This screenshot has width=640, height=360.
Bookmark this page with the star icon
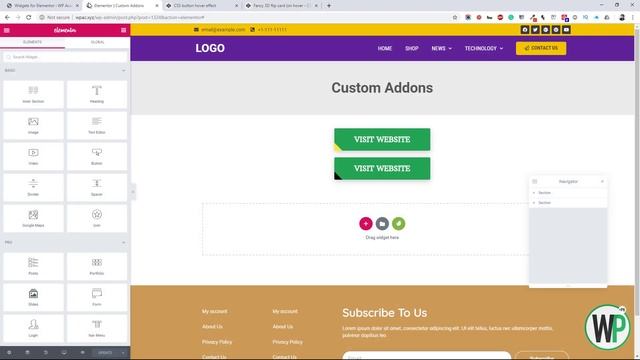tap(455, 18)
